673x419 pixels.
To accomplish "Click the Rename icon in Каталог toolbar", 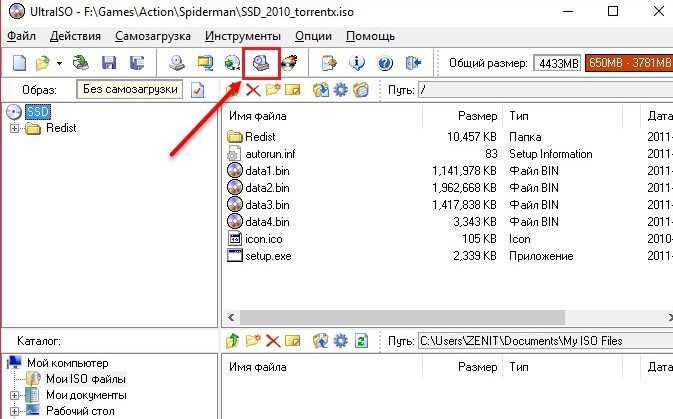I will pos(292,341).
